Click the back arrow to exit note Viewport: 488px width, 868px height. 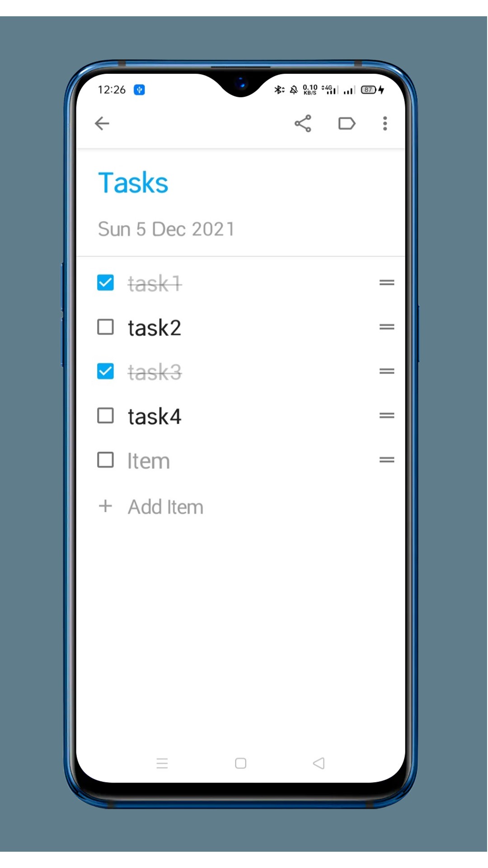[x=102, y=123]
